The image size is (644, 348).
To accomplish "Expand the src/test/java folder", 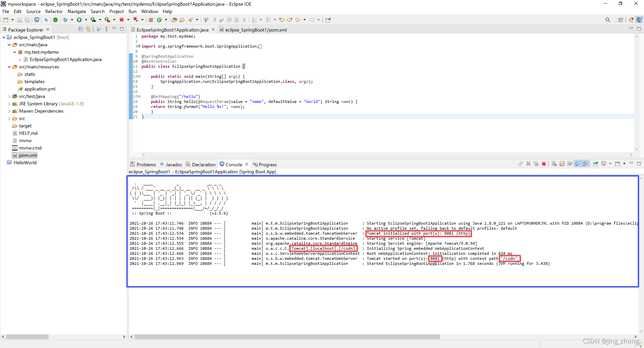I will (x=9, y=96).
